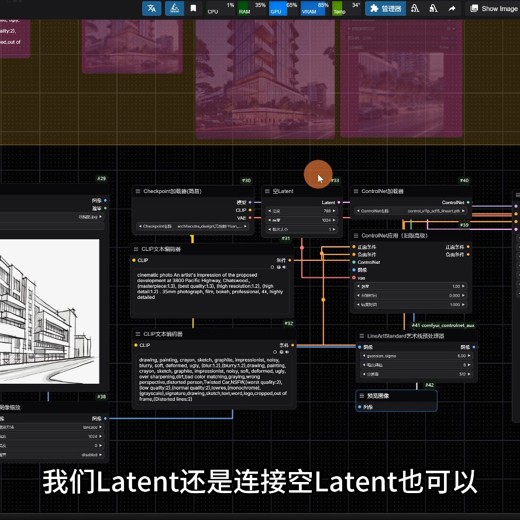Increase ControlNet应用 end value 1.000

463,305
